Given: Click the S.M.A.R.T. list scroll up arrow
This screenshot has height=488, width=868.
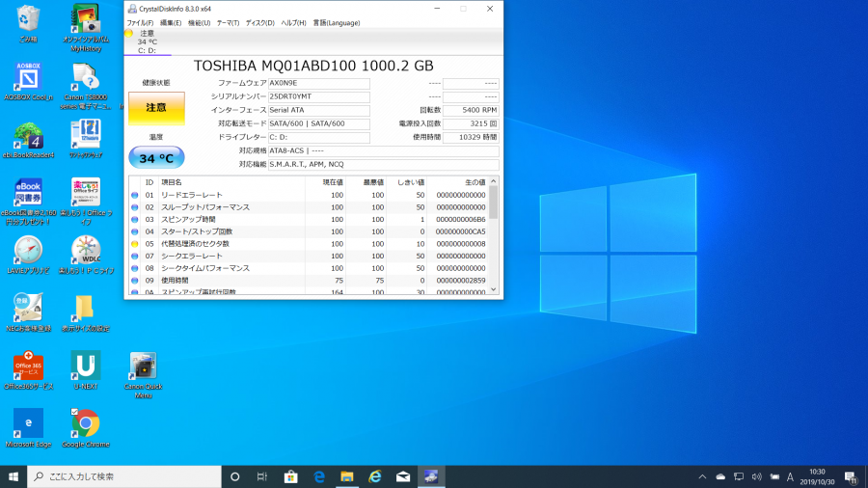Looking at the screenshot, I should click(493, 181).
